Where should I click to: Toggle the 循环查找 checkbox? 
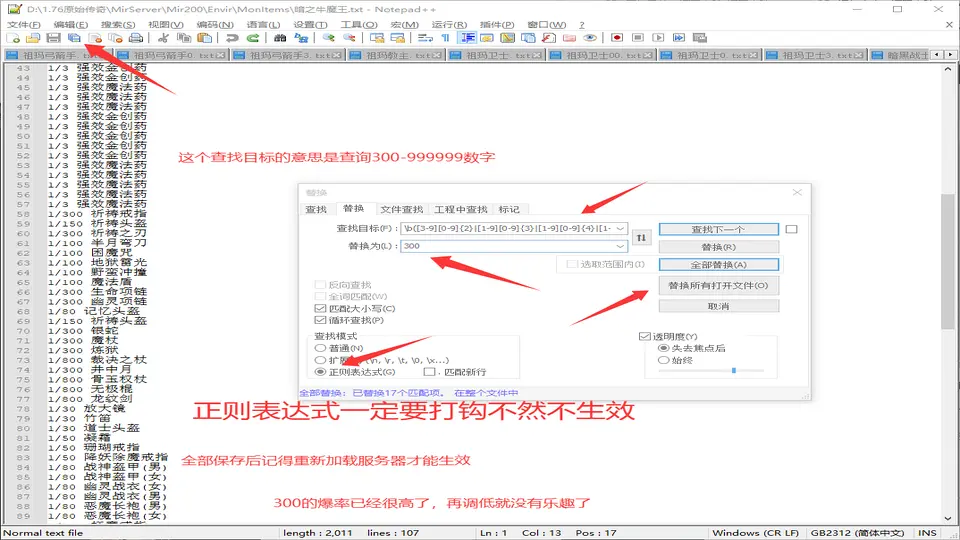coord(320,320)
